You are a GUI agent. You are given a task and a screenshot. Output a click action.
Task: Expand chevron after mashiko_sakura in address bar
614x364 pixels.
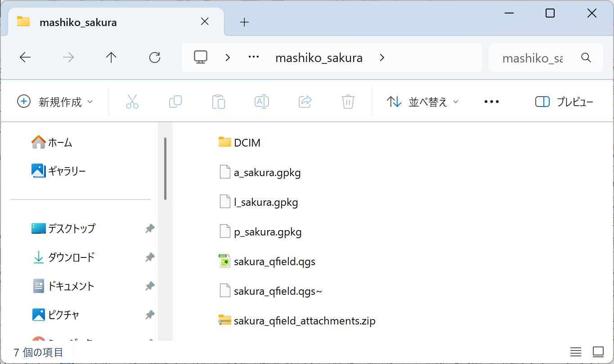(382, 58)
